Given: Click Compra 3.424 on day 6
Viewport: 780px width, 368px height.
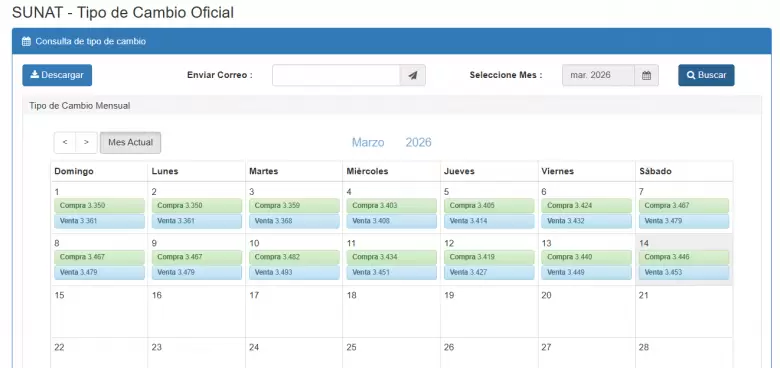Looking at the screenshot, I should pyautogui.click(x=587, y=206).
